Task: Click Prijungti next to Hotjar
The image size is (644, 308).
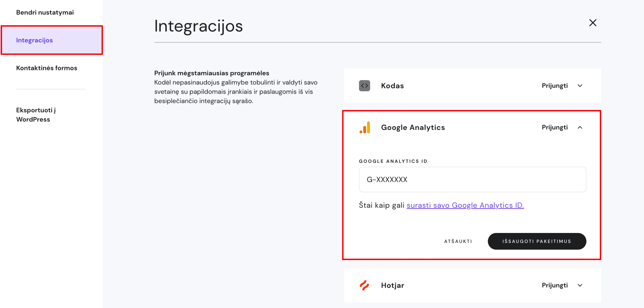Action: pos(554,285)
